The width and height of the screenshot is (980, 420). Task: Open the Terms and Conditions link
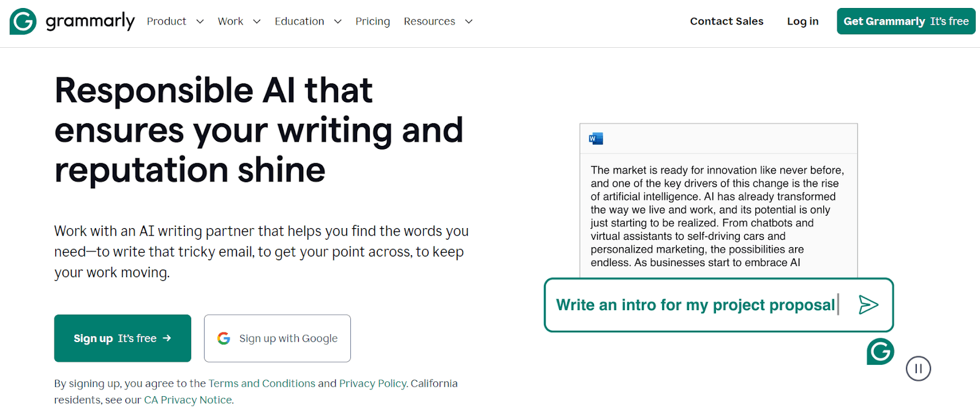coord(262,383)
